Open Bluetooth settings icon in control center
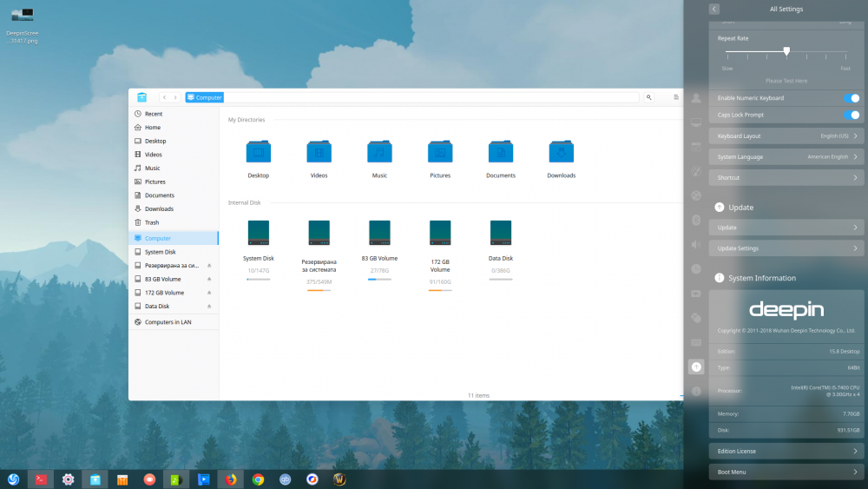Image resolution: width=868 pixels, height=489 pixels. [x=696, y=220]
